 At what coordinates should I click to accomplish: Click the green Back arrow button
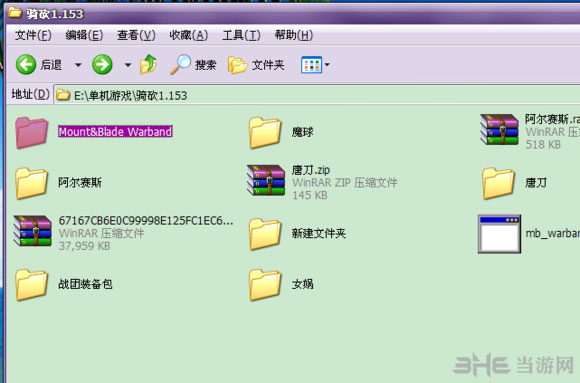[26, 64]
